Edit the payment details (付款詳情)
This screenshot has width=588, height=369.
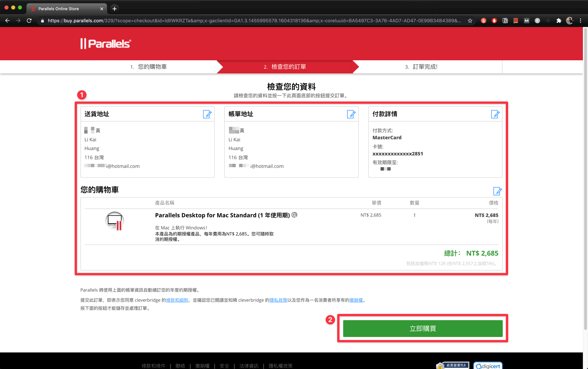tap(495, 114)
